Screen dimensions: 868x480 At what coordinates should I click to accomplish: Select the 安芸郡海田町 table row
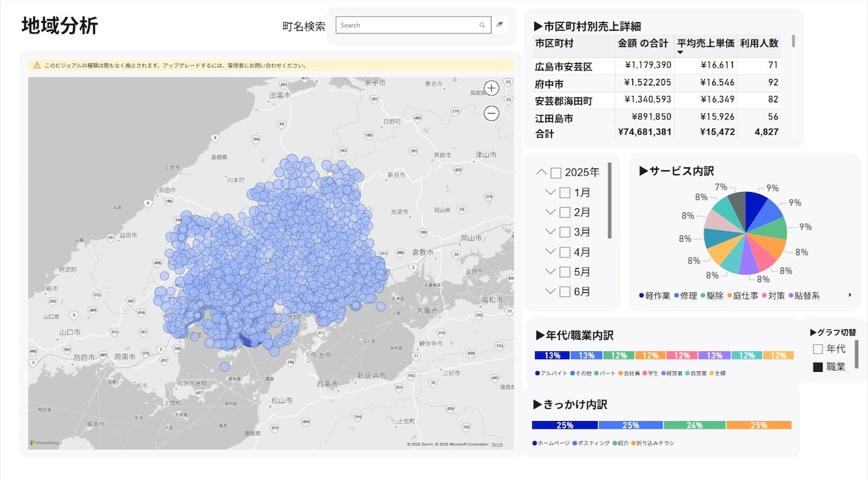click(657, 100)
